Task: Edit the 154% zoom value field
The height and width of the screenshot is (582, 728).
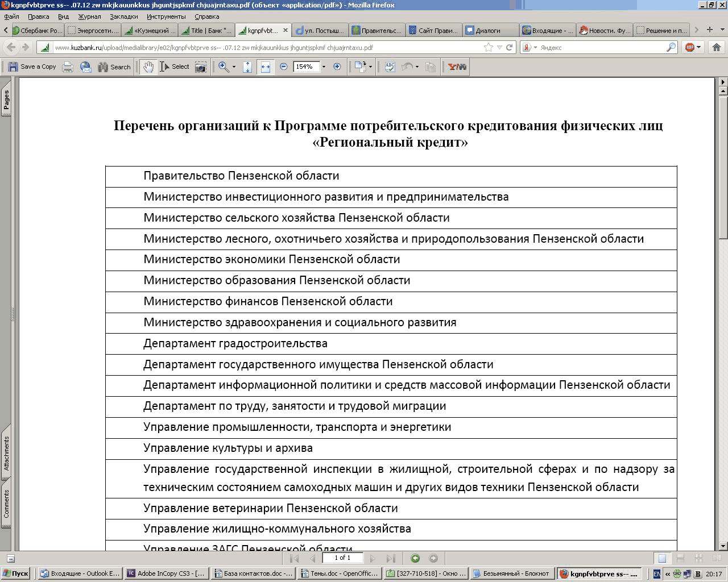Action: (x=306, y=66)
